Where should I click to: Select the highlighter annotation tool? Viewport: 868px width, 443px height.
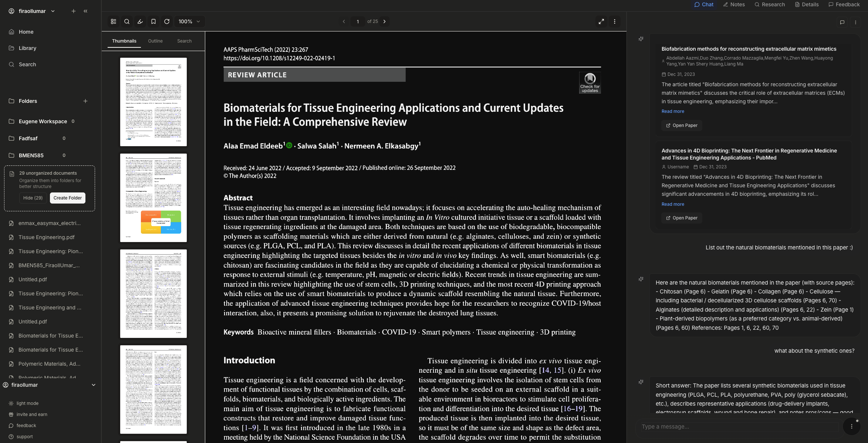click(140, 21)
